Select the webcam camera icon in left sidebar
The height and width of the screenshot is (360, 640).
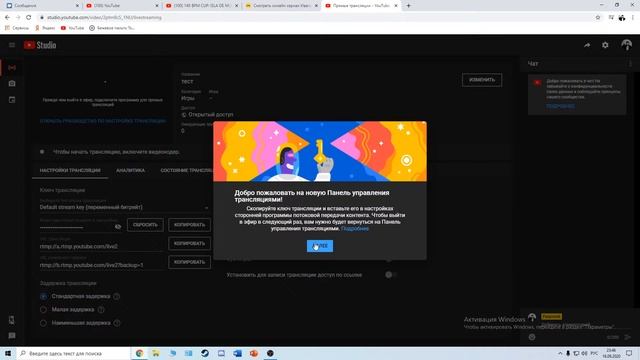point(12,83)
